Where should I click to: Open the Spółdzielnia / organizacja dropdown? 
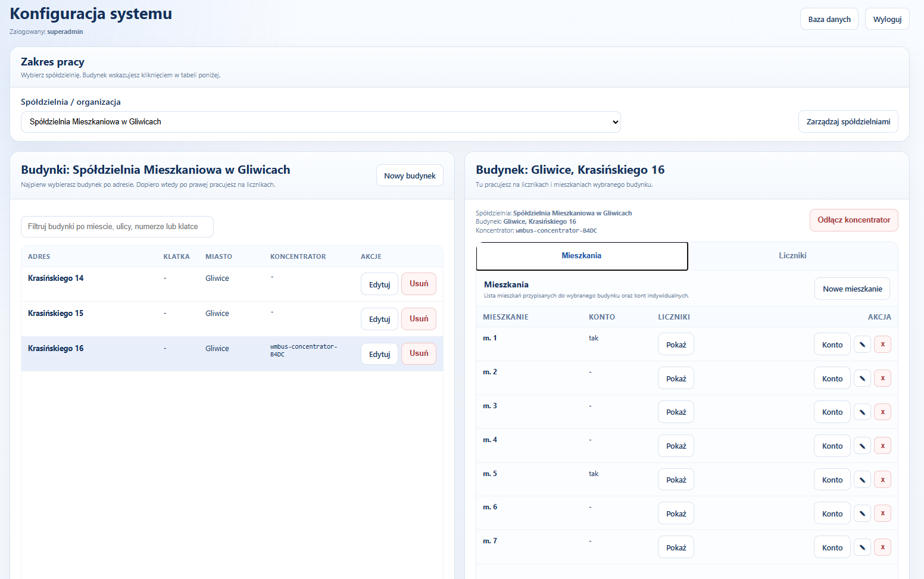[x=321, y=121]
